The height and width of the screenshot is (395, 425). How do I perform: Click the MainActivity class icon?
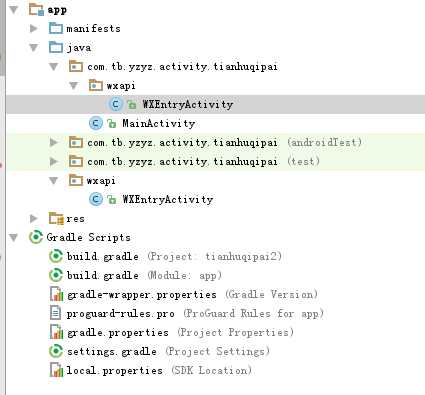96,123
